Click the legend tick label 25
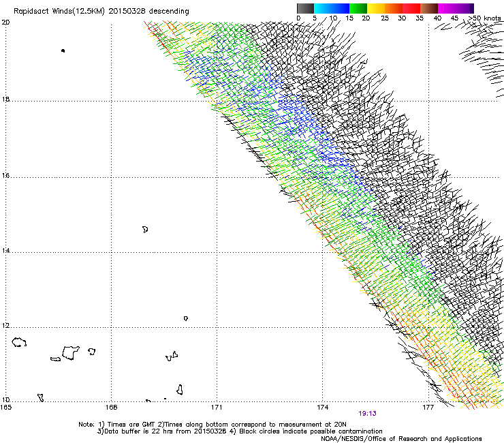This screenshot has width=504, height=443. pyautogui.click(x=384, y=18)
